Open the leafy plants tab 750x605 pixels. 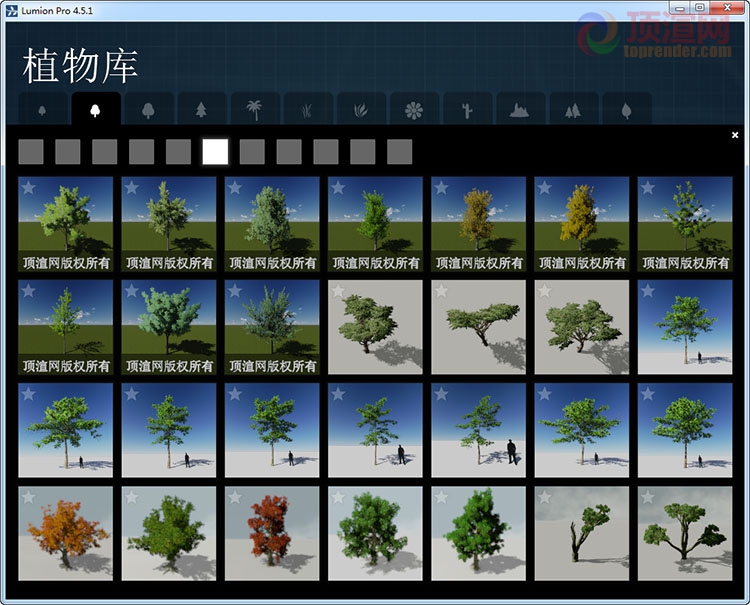click(x=361, y=110)
